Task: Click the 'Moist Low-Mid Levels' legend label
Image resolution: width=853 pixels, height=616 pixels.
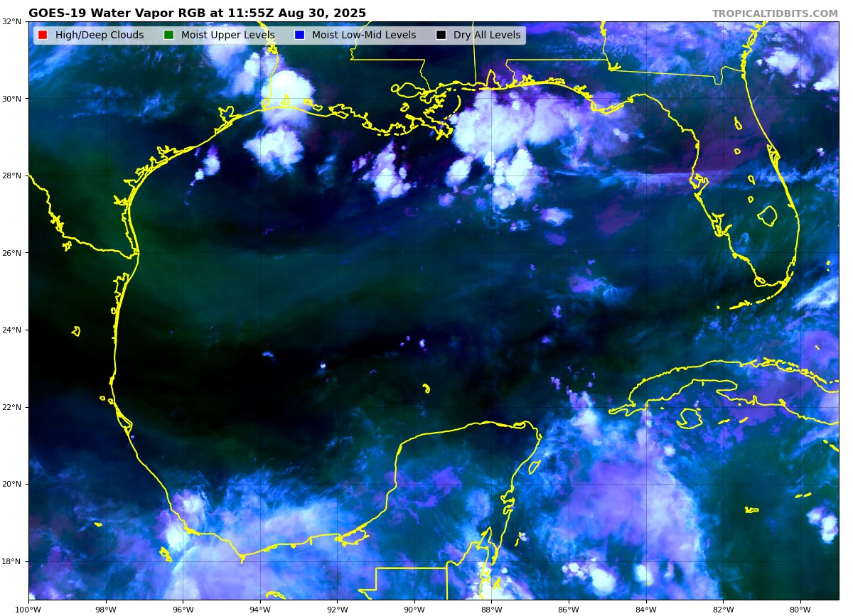Action: click(364, 35)
